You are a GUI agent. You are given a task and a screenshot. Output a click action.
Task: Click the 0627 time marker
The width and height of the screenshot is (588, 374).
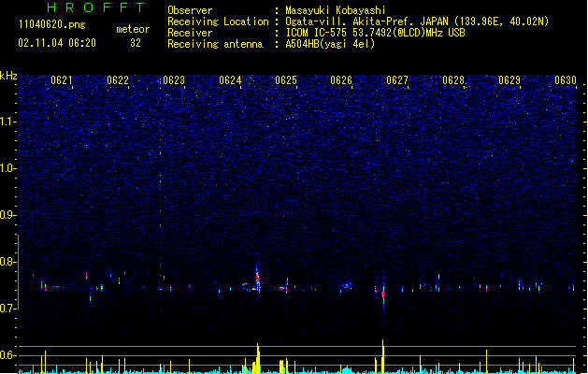click(x=397, y=80)
